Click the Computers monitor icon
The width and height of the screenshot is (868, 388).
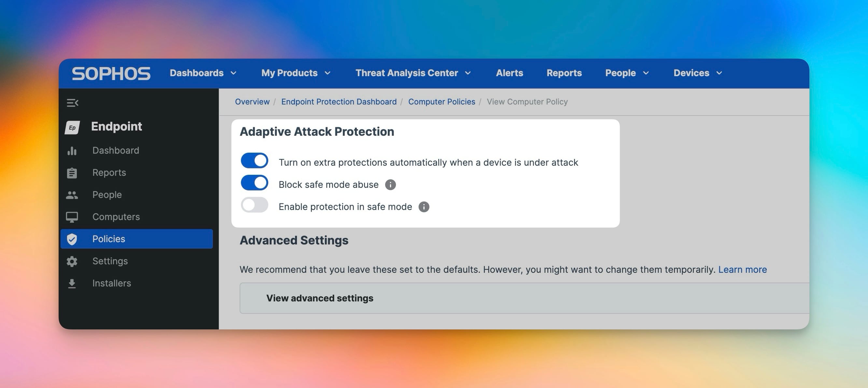pos(72,217)
